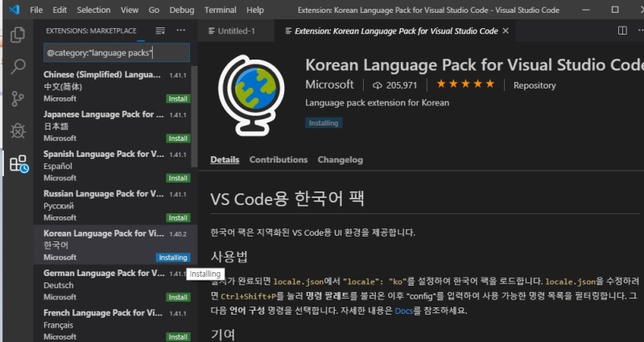
Task: Switch to the Untitled-1 editor tab
Action: 236,31
